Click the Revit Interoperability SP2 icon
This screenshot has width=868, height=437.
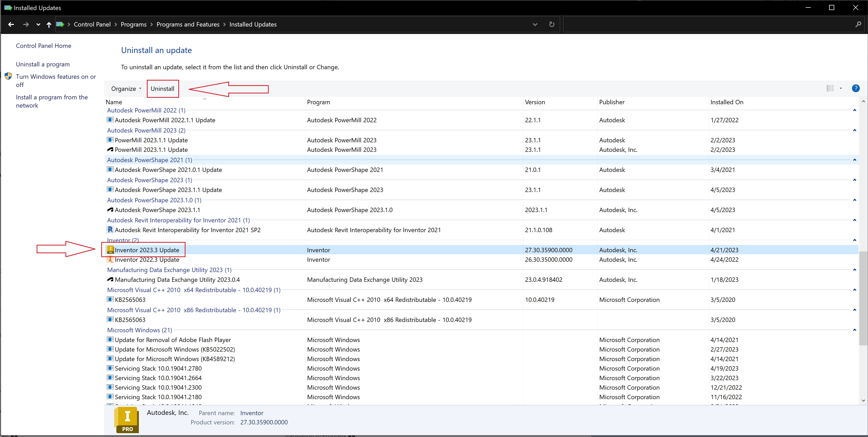110,230
